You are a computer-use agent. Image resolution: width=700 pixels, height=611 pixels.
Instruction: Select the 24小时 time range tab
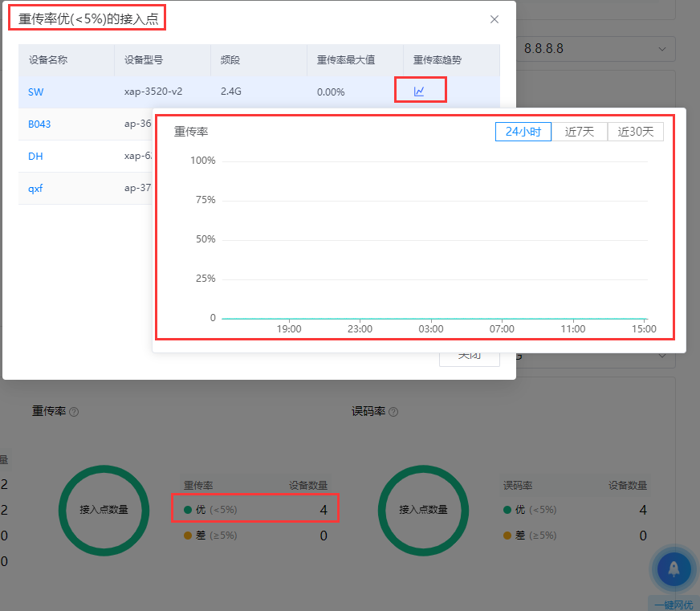(x=523, y=132)
